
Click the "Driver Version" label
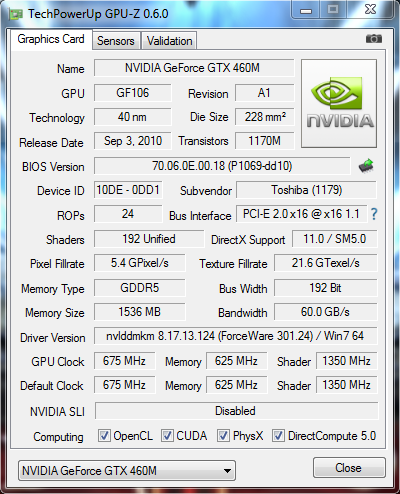(x=53, y=338)
